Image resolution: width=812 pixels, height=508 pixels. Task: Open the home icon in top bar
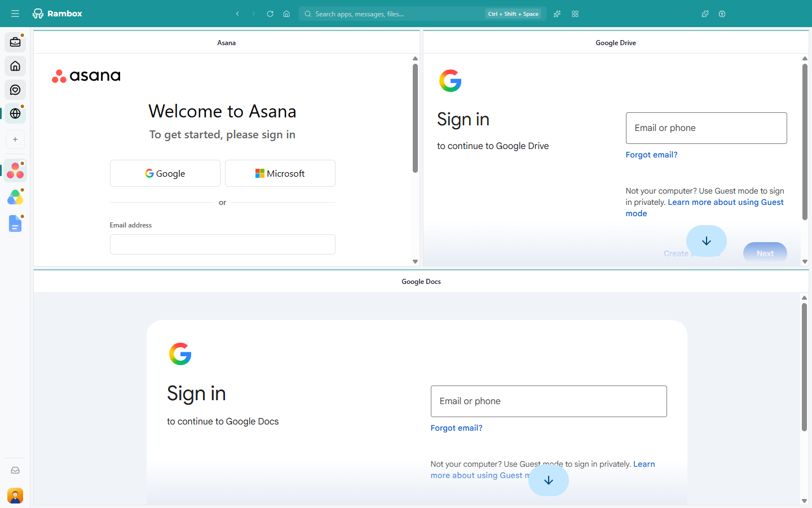coord(286,14)
